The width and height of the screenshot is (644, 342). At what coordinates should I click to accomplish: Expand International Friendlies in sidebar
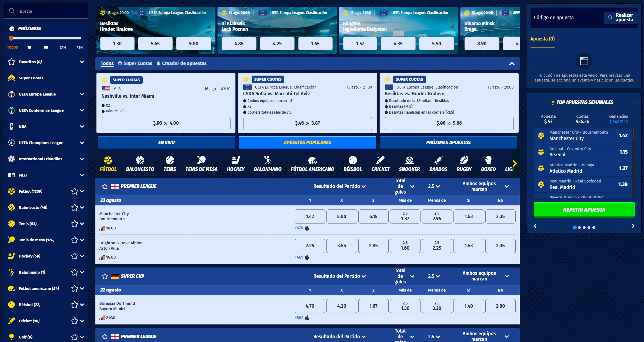[82, 159]
